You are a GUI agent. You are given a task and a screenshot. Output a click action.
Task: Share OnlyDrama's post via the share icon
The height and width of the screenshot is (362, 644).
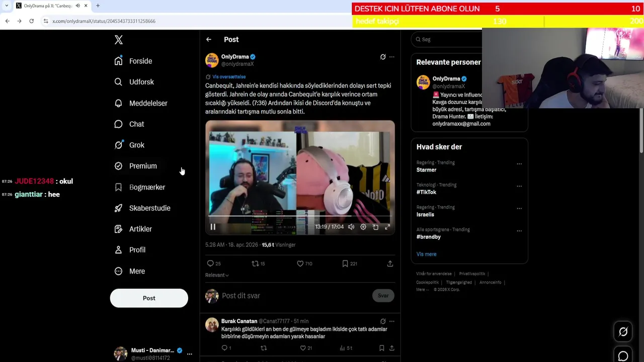[390, 263]
